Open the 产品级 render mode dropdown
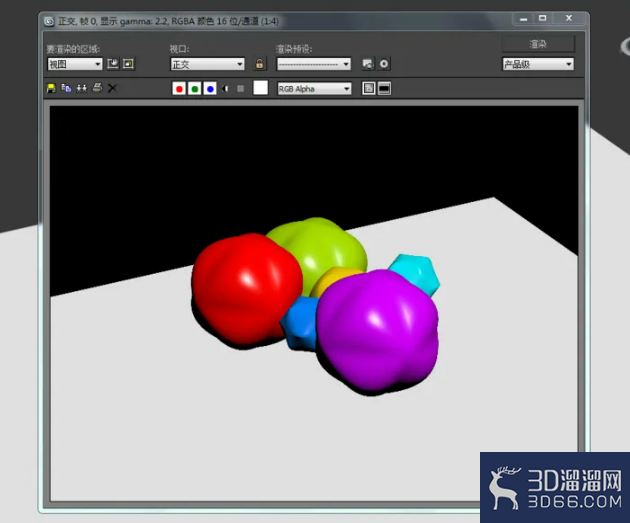Viewport: 630px width, 523px height. click(x=538, y=64)
